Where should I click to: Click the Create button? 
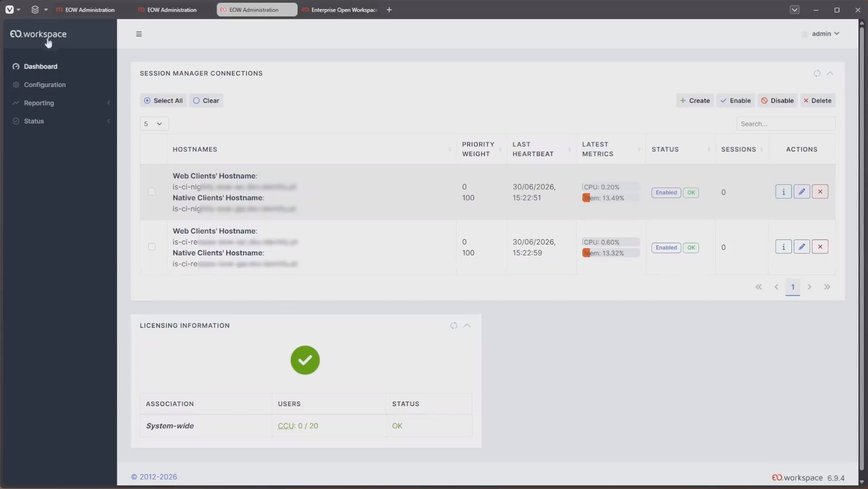[694, 101]
